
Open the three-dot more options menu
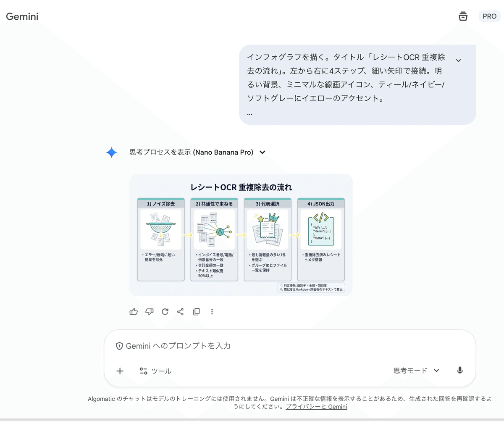tap(212, 311)
